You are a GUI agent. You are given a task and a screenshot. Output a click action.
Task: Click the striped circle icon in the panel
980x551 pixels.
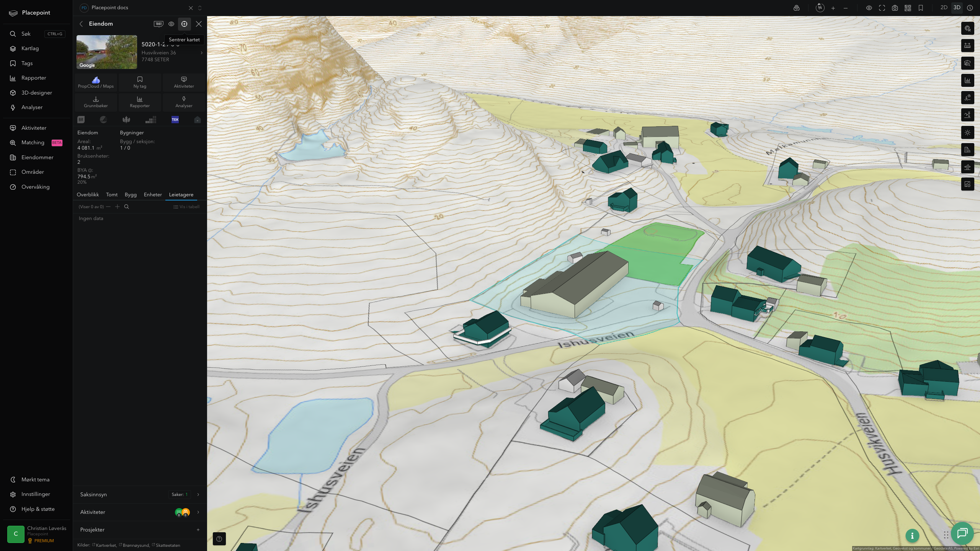103,120
